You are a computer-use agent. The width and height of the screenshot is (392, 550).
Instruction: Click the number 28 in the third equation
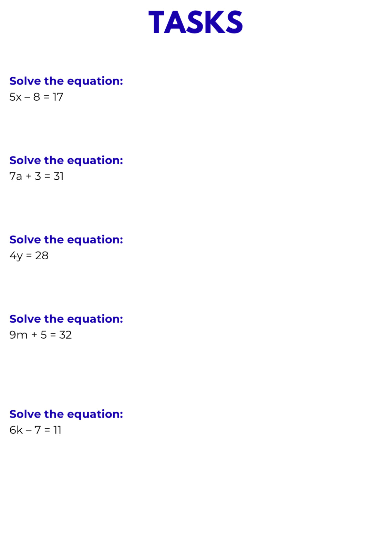pyautogui.click(x=42, y=256)
